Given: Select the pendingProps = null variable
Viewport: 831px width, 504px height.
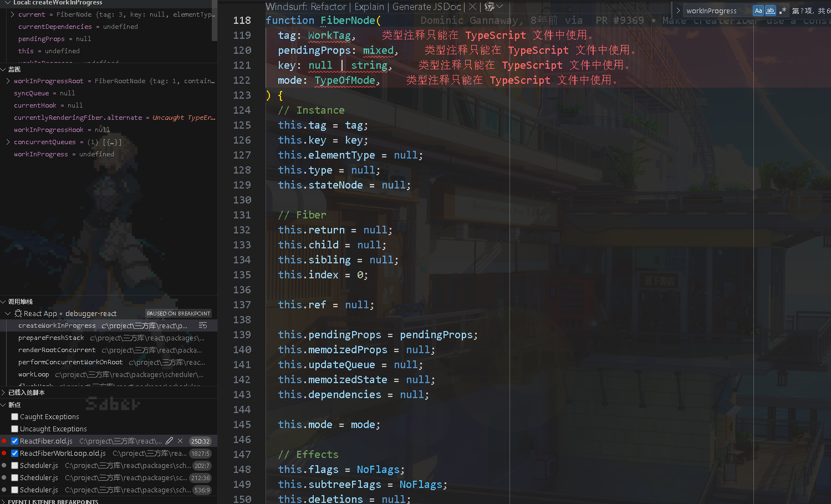Looking at the screenshot, I should pos(54,39).
